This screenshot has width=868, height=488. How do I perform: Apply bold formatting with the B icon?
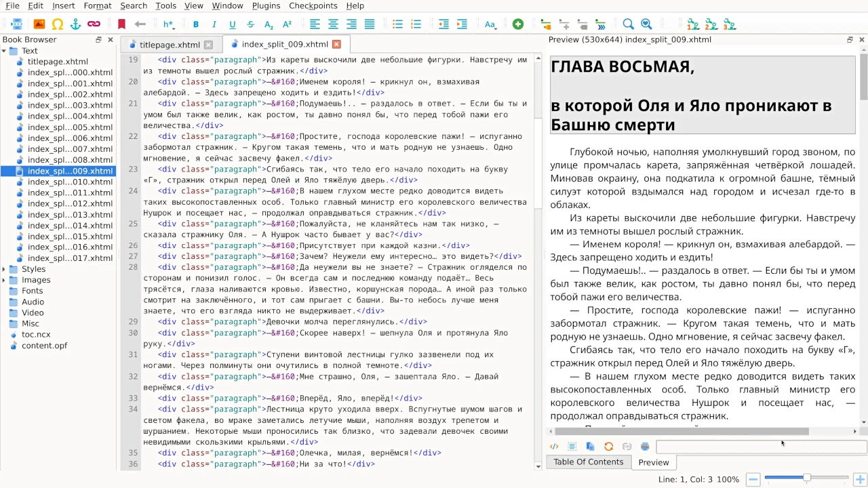[196, 24]
